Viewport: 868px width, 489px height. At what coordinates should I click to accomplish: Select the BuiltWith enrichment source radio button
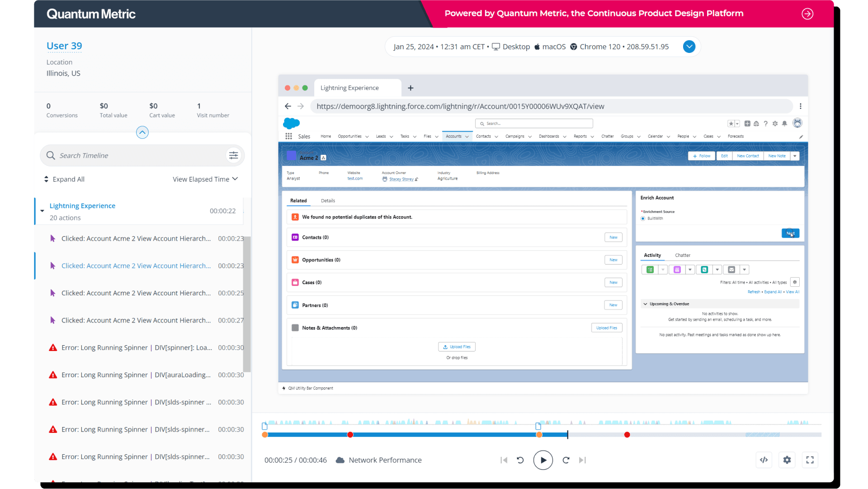point(643,218)
